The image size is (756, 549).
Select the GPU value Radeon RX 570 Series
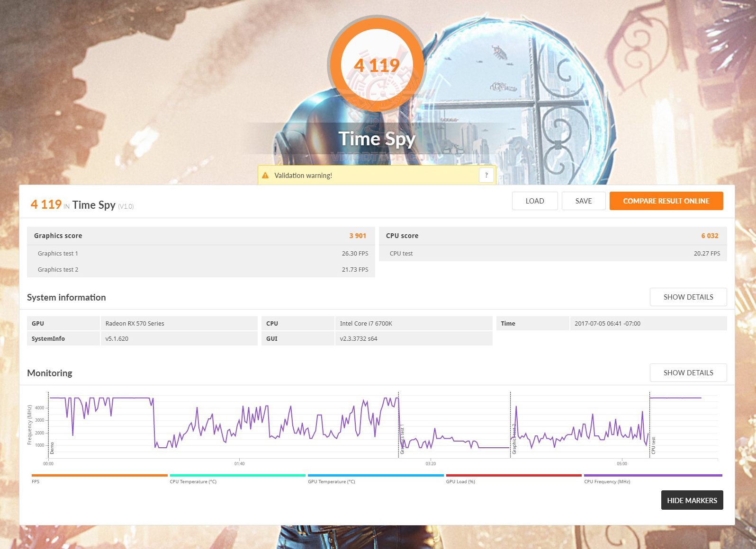(135, 324)
